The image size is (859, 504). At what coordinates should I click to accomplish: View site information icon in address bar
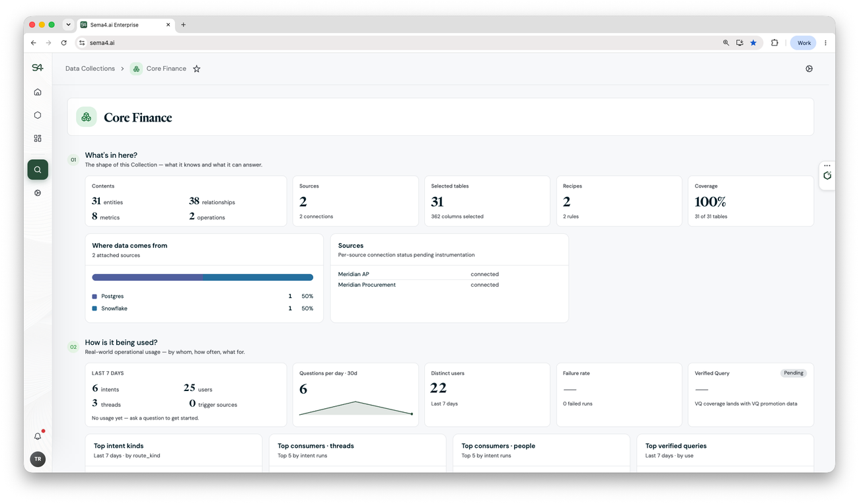tap(82, 43)
